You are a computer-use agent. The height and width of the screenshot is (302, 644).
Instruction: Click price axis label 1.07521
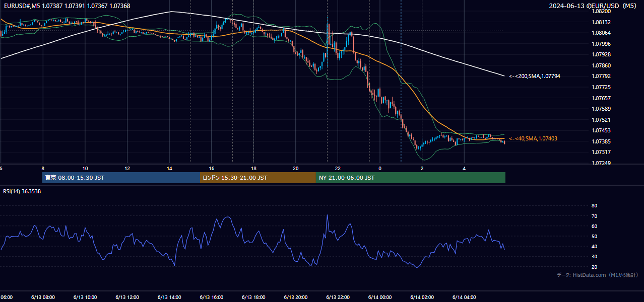pos(601,120)
